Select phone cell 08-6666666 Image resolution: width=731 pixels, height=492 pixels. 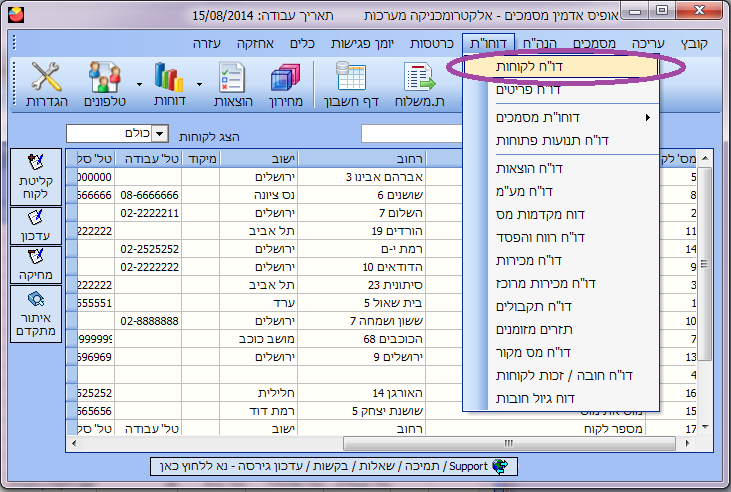[x=148, y=195]
